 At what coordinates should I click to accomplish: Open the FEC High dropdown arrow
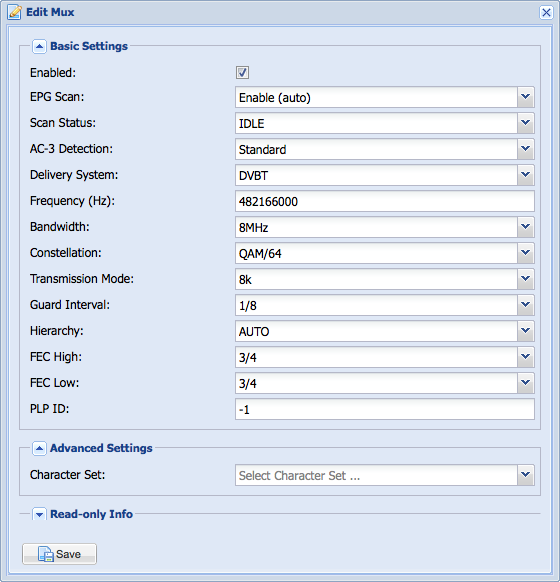coord(525,357)
